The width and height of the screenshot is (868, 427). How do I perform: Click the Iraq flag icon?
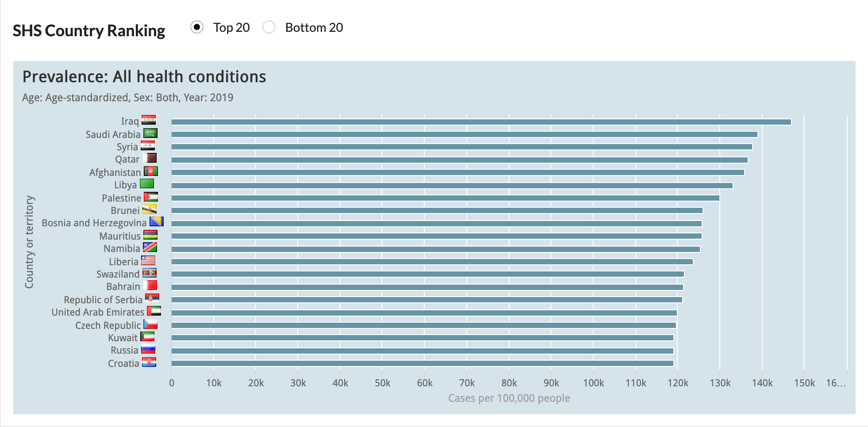pos(149,121)
